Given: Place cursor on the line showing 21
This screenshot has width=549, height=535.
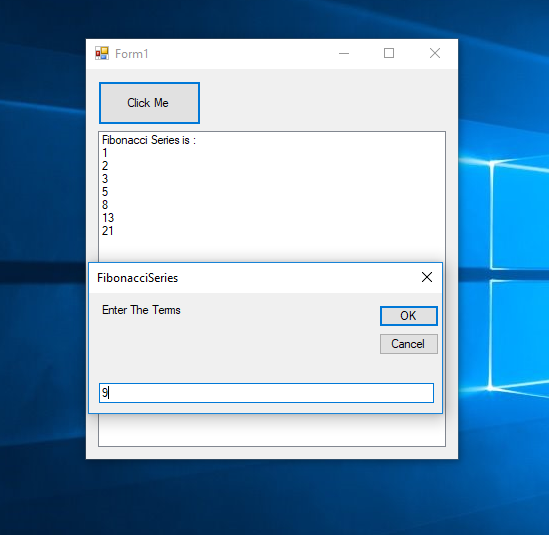Looking at the screenshot, I should (x=108, y=231).
